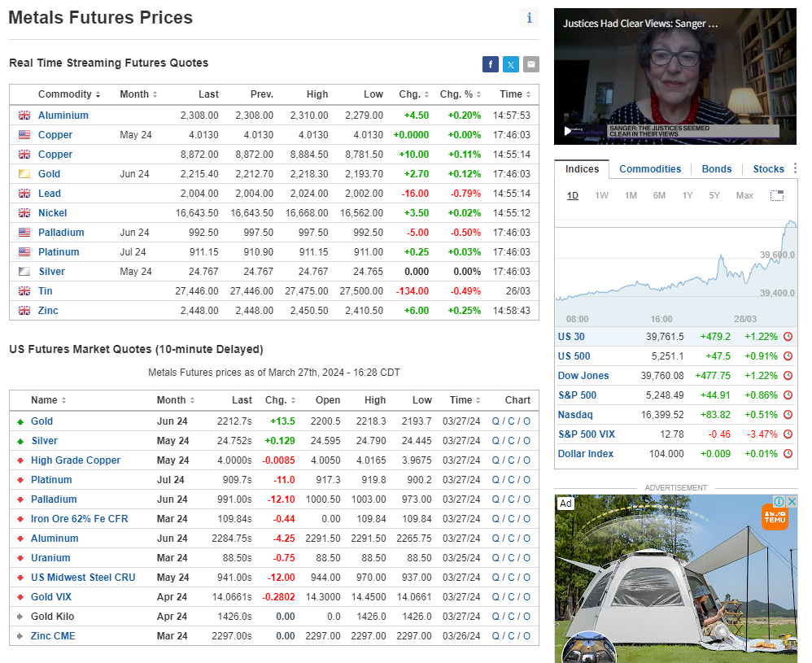Click the clock icon in US 500 row

pyautogui.click(x=788, y=356)
